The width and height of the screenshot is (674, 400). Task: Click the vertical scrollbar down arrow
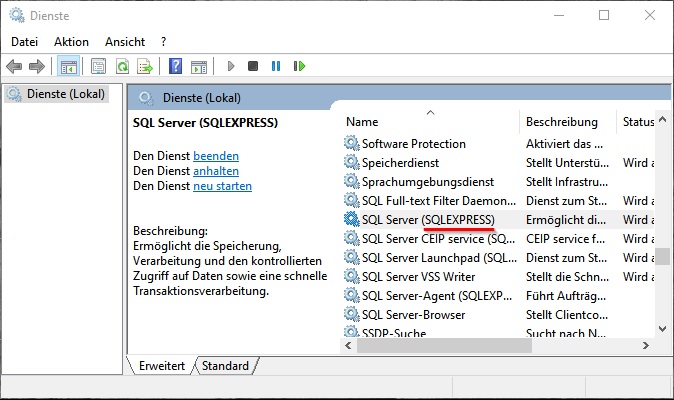(662, 329)
